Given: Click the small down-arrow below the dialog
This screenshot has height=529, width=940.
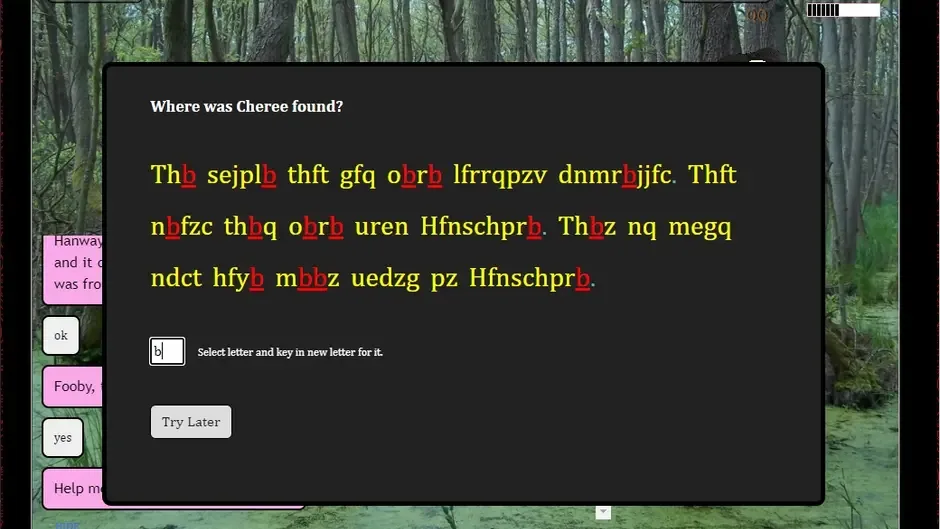Looking at the screenshot, I should pyautogui.click(x=603, y=512).
